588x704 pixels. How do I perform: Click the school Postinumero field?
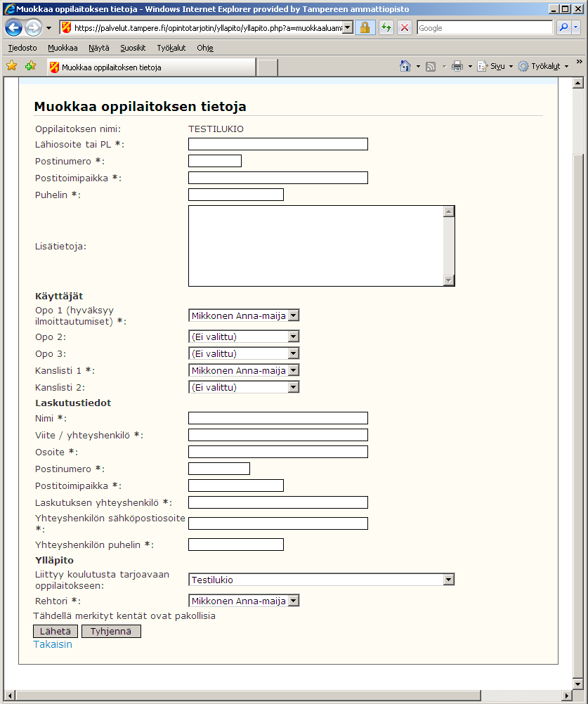pos(214,161)
